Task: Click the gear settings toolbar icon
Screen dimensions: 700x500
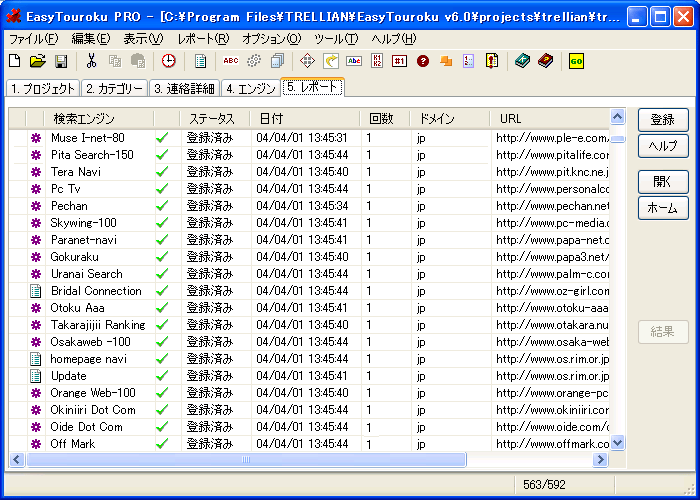Action: click(254, 61)
